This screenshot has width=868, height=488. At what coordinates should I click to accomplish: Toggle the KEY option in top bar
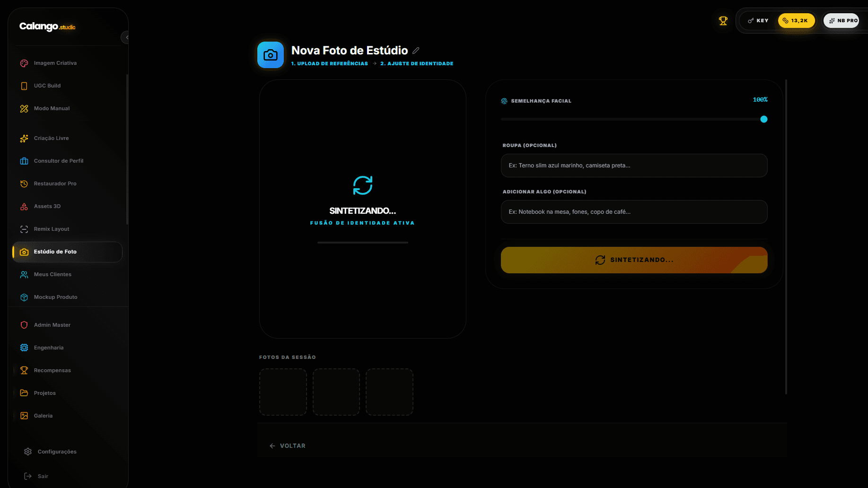coord(758,21)
